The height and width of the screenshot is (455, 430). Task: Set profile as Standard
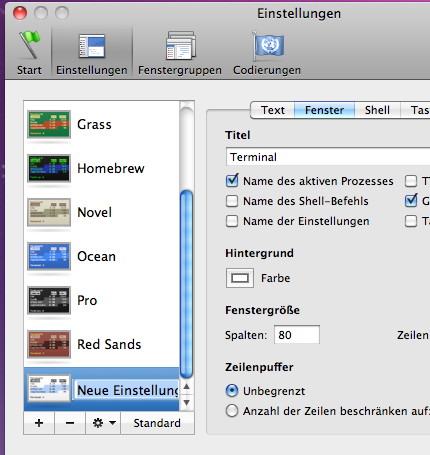click(x=157, y=423)
